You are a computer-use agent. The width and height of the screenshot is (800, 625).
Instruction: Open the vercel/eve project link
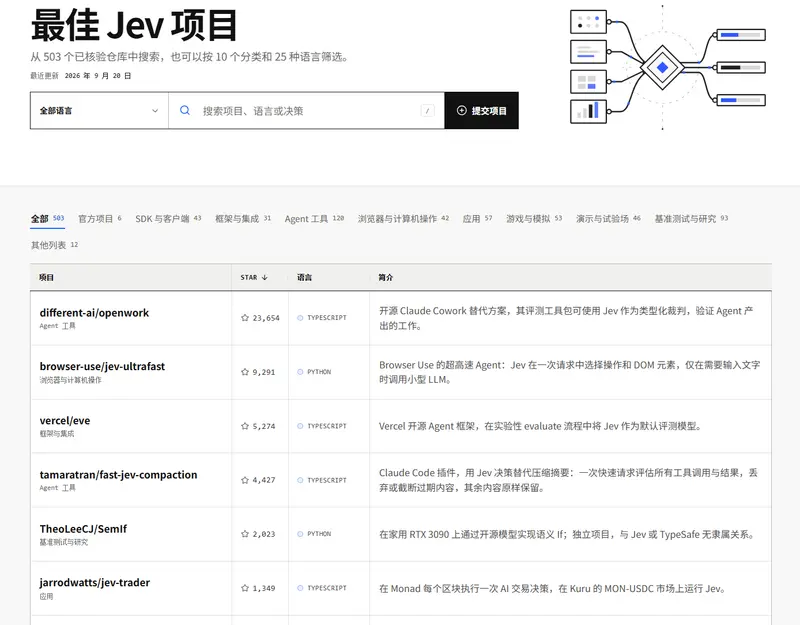(65, 420)
